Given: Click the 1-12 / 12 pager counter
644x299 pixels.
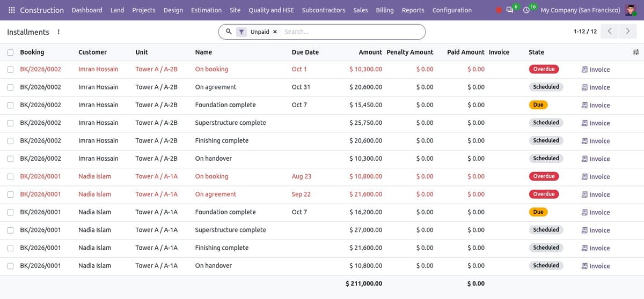Looking at the screenshot, I should click(x=585, y=32).
